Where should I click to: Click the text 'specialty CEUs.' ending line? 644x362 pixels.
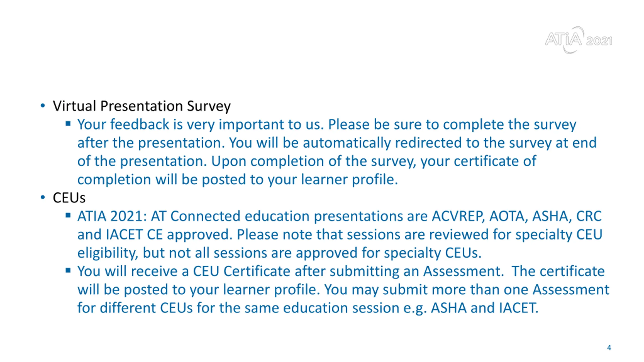[x=433, y=253]
